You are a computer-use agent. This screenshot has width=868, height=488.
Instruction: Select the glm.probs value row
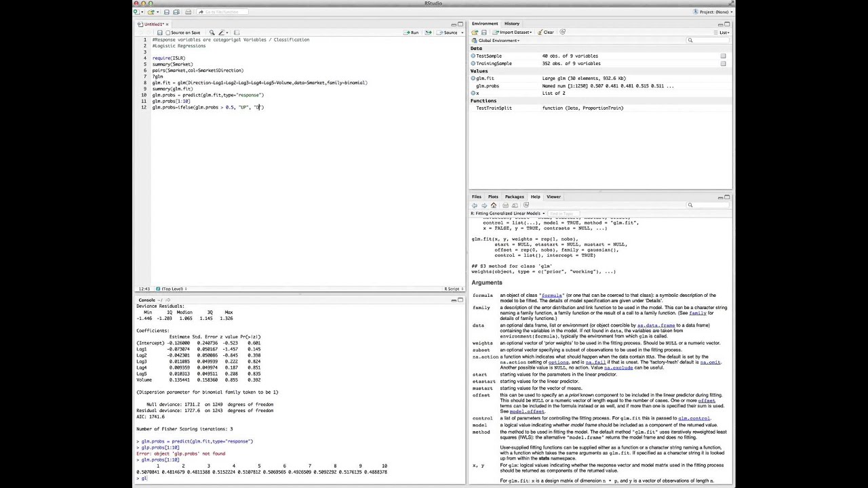(600, 86)
